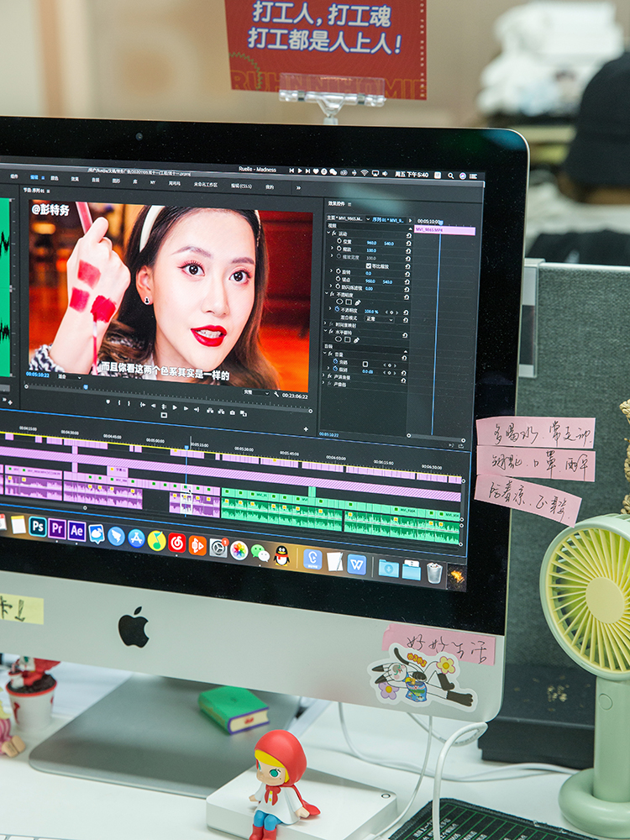Toggle animation stopwatch for 旋转

339,273
